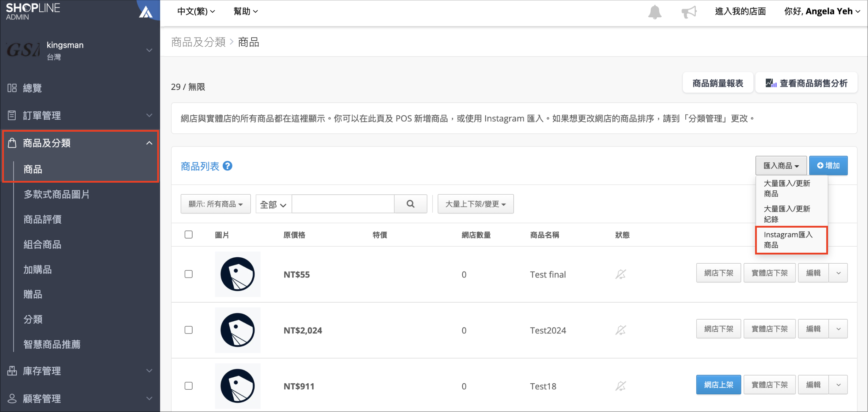Click the 總覽 dashboard icon
Image resolution: width=868 pixels, height=412 pixels.
tap(12, 88)
